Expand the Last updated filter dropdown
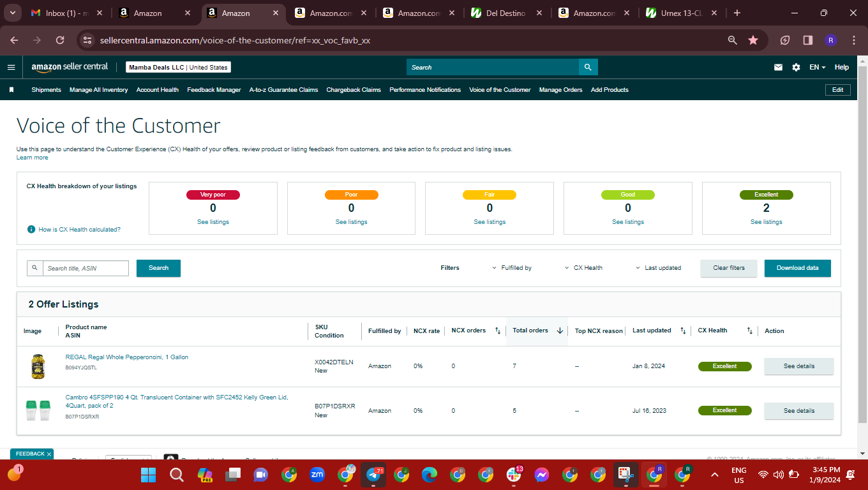868x490 pixels. (x=658, y=268)
